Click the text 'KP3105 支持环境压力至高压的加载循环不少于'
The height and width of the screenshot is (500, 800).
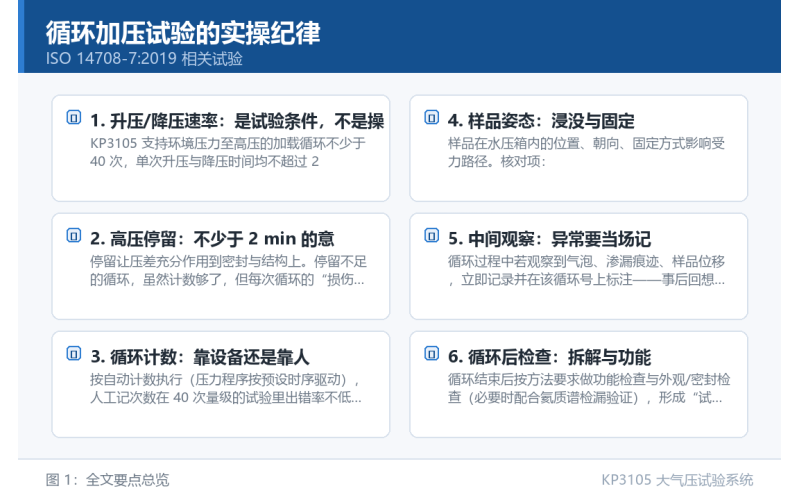(228, 143)
